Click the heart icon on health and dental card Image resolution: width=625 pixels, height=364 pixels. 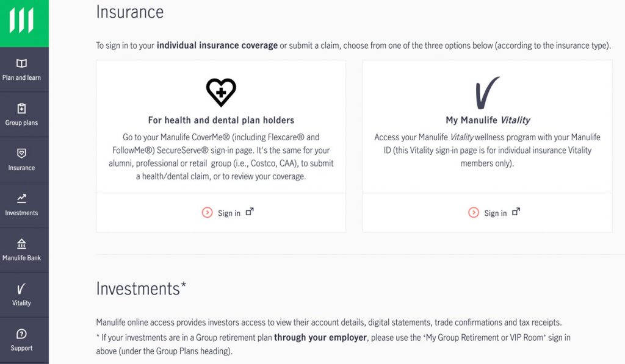click(221, 92)
